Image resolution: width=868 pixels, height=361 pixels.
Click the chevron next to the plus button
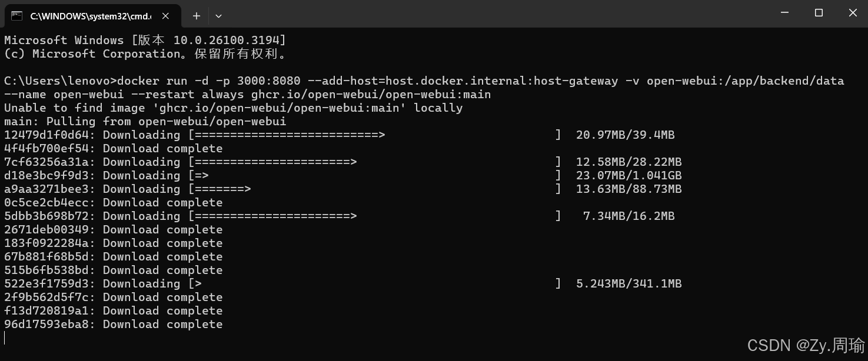218,16
